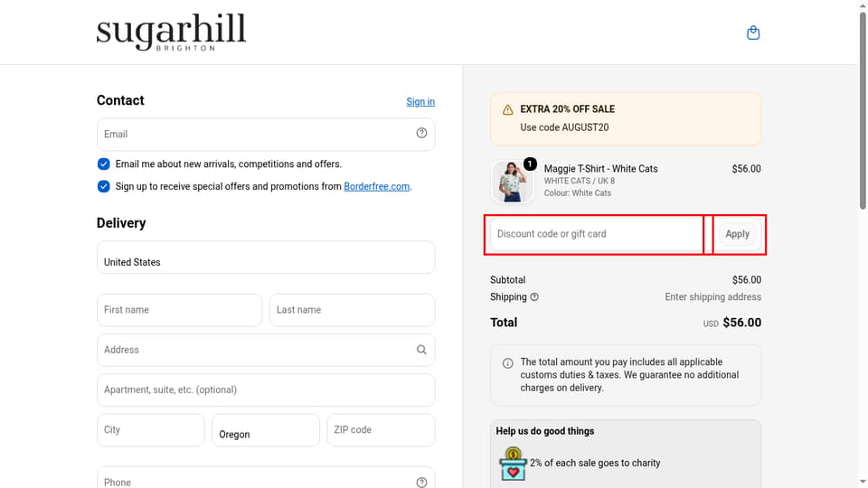Click the Help us do good things heading
The image size is (868, 488).
[x=544, y=431]
